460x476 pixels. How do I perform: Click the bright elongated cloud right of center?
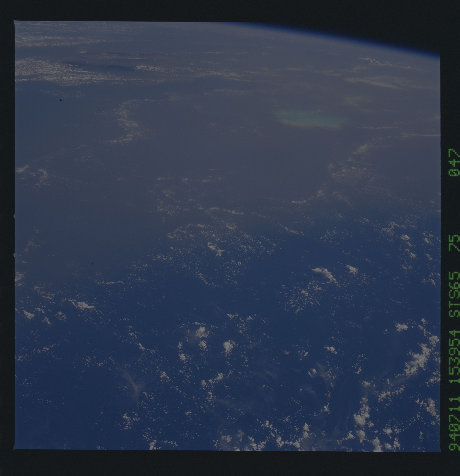click(x=324, y=273)
